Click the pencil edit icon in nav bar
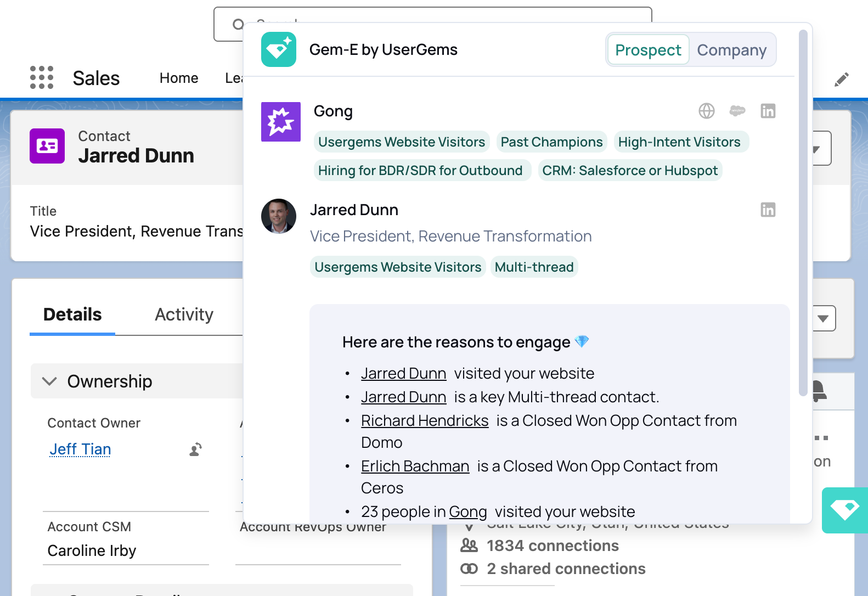Viewport: 868px width, 596px height. (842, 80)
